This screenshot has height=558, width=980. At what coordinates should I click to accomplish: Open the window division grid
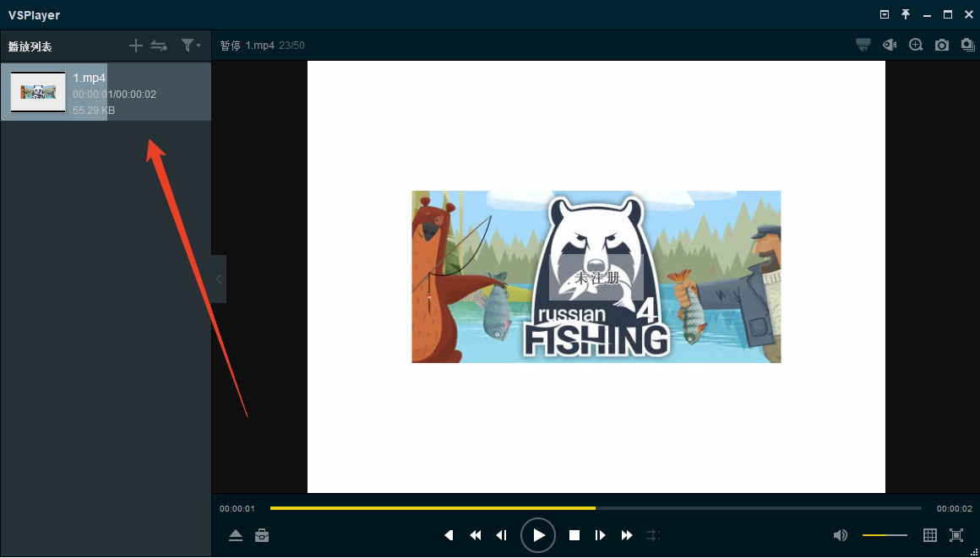[x=930, y=535]
